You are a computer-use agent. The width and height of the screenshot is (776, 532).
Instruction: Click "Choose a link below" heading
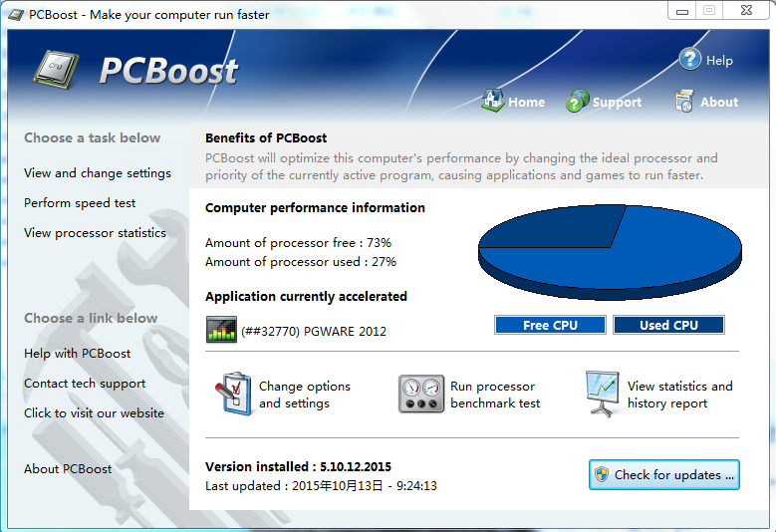click(x=91, y=318)
